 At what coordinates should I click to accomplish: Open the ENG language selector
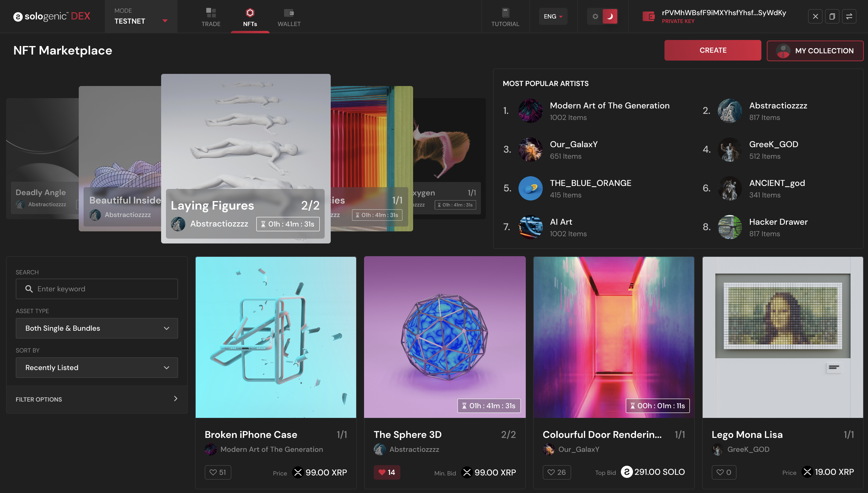(x=553, y=16)
